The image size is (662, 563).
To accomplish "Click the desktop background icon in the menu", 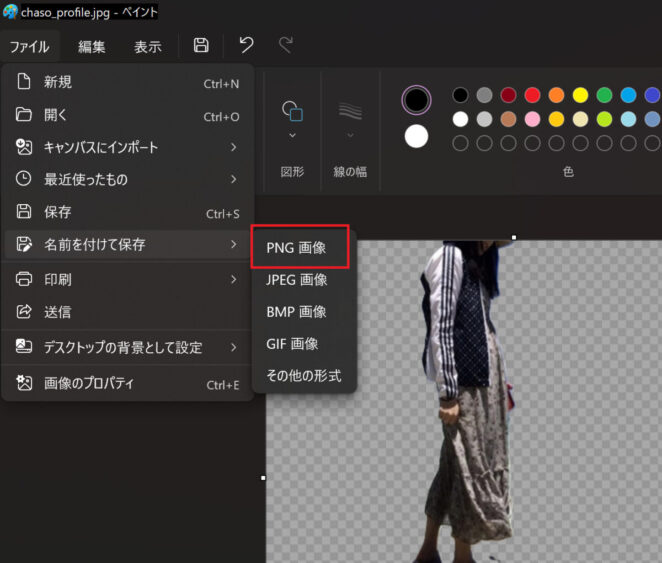I will coord(24,346).
